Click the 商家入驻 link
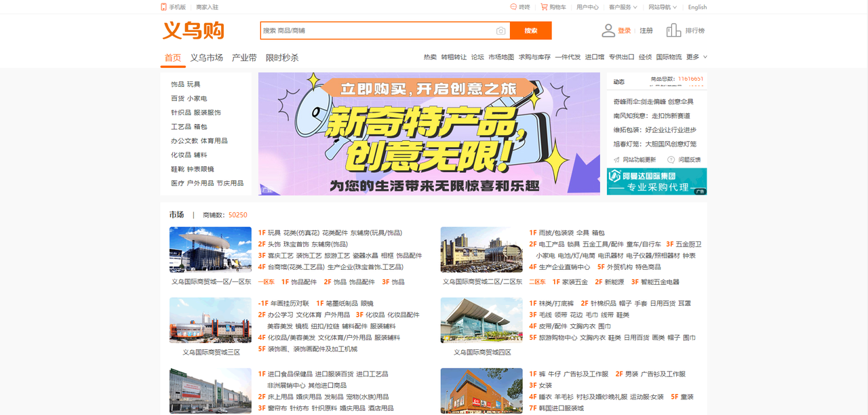 [208, 7]
